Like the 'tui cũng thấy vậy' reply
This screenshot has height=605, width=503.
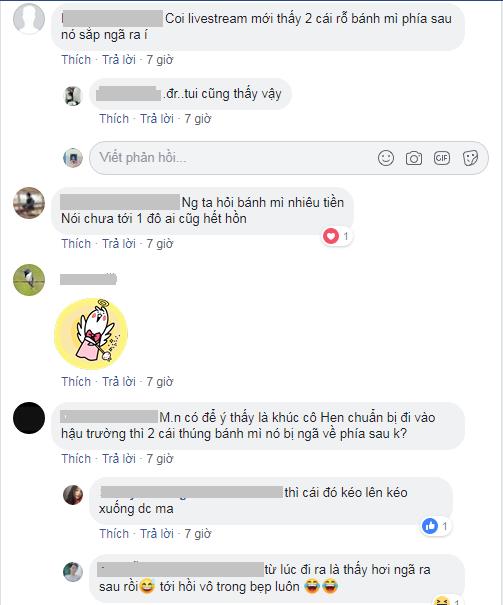point(114,119)
